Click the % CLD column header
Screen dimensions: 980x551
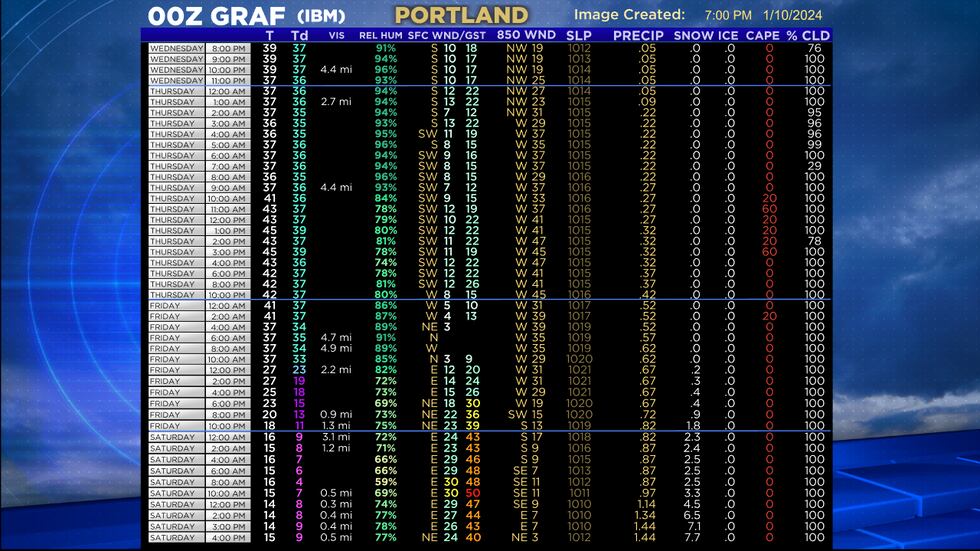pos(808,35)
